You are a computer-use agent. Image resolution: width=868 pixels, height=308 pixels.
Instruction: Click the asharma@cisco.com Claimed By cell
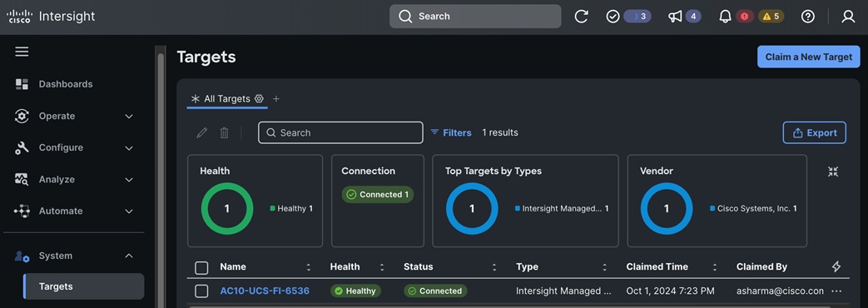(780, 291)
